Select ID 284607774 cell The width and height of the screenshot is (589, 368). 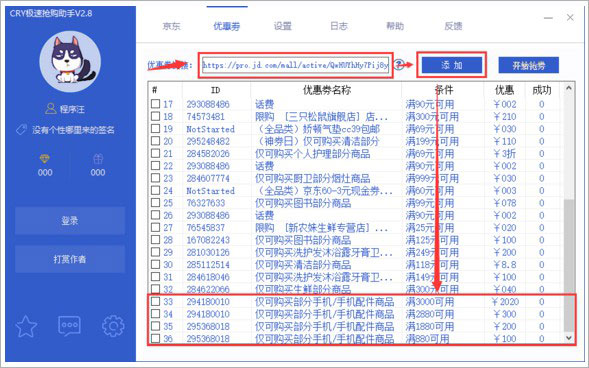pos(208,178)
